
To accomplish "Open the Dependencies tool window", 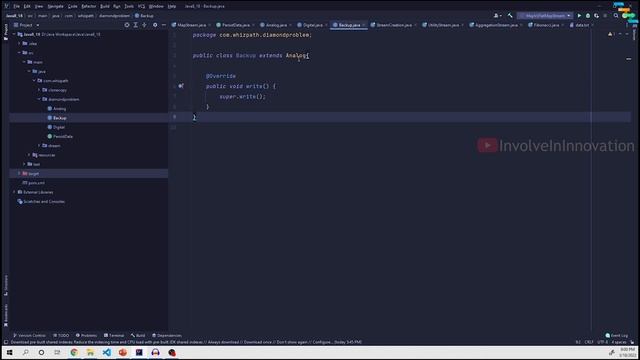I will (x=167, y=336).
